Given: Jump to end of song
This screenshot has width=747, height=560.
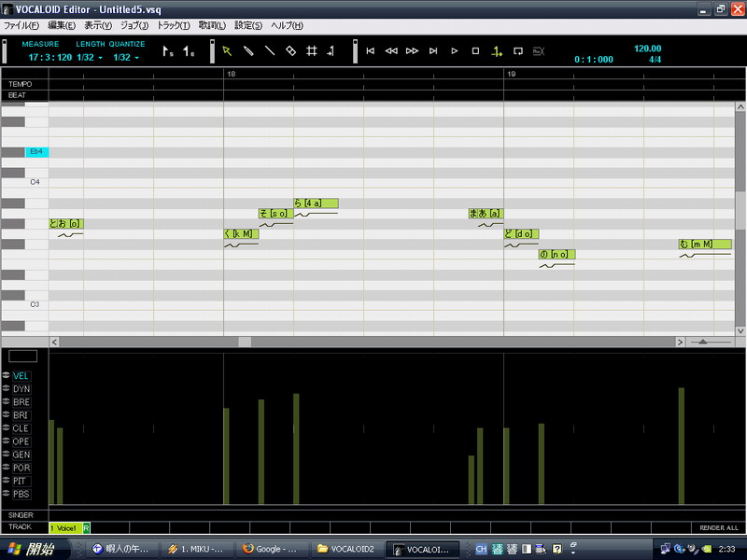Looking at the screenshot, I should click(433, 51).
